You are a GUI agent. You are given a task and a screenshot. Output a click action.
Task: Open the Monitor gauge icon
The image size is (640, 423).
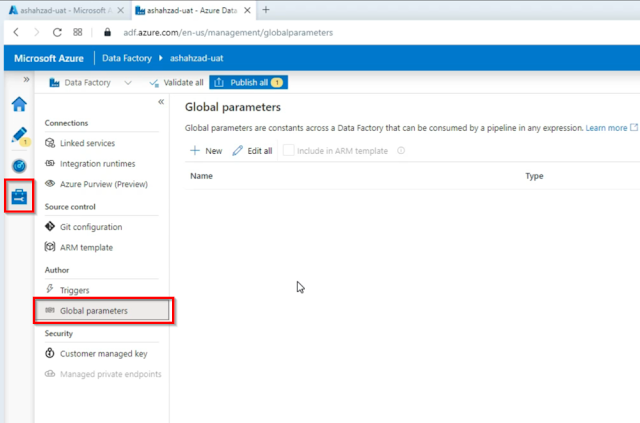tap(19, 166)
